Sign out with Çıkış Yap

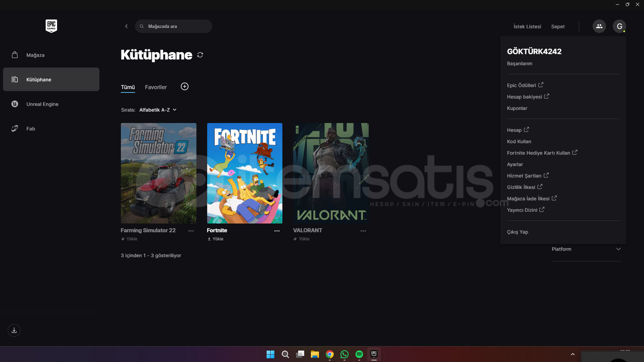517,232
